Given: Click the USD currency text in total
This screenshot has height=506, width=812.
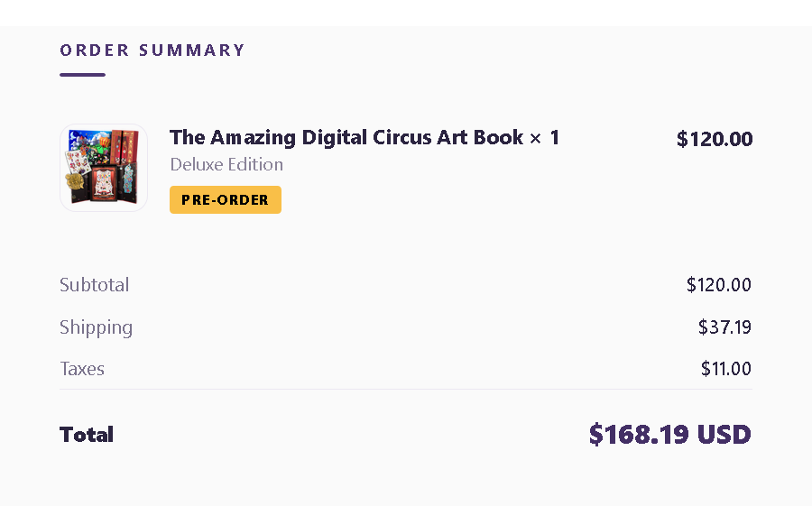Looking at the screenshot, I should tap(724, 434).
